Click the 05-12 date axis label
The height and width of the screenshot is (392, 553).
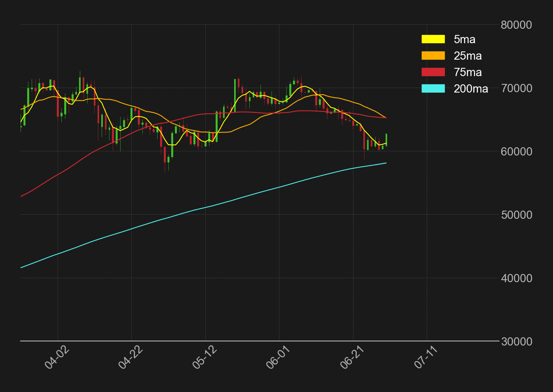click(204, 357)
